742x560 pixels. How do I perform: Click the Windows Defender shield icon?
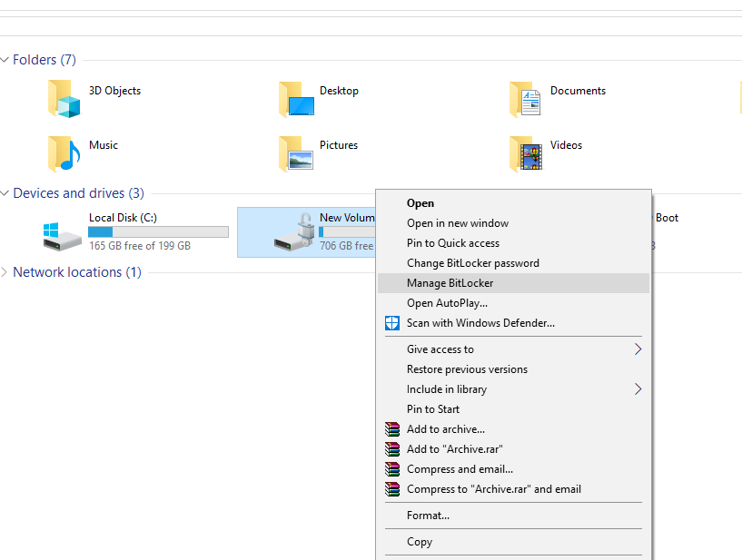[391, 323]
